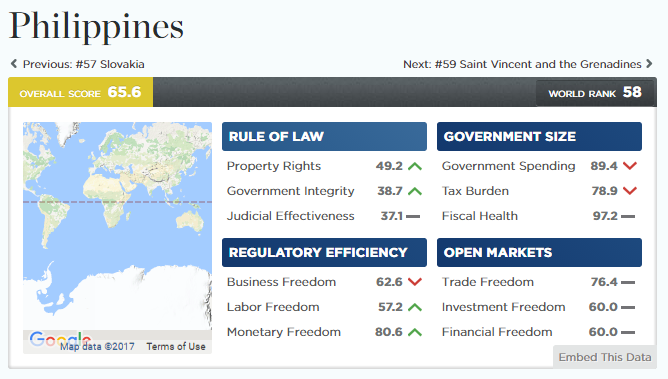Screen dimensions: 668x379
Task: Select the Rule of Law header
Action: (324, 136)
